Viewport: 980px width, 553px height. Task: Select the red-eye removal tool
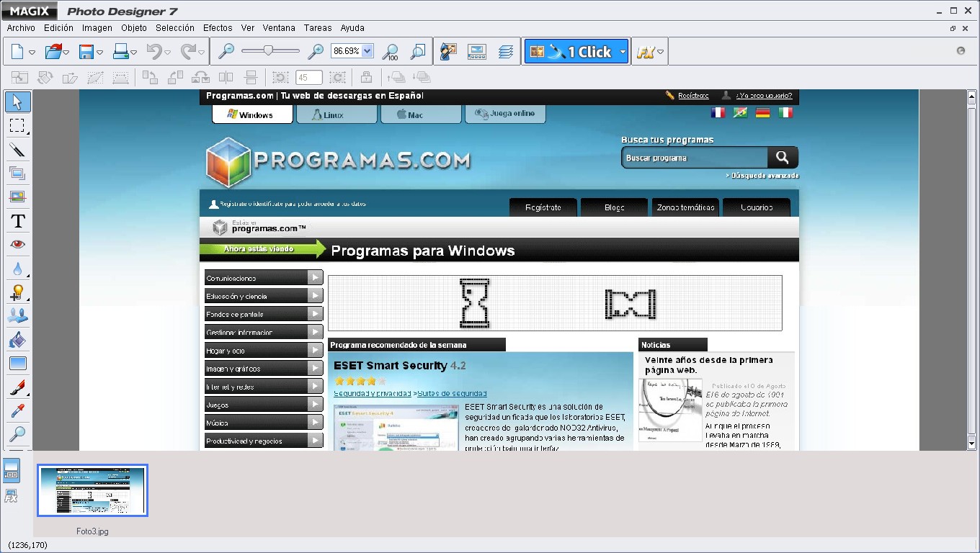tap(17, 245)
